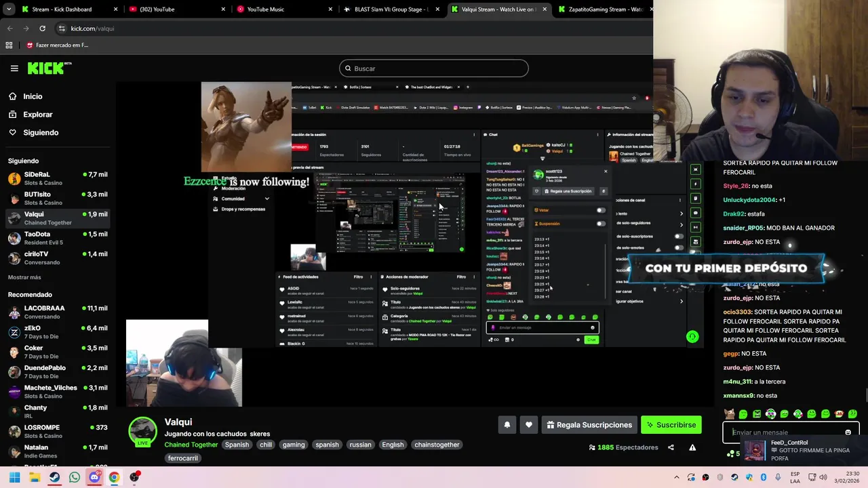Open Chanty recommended channel

pyautogui.click(x=58, y=411)
